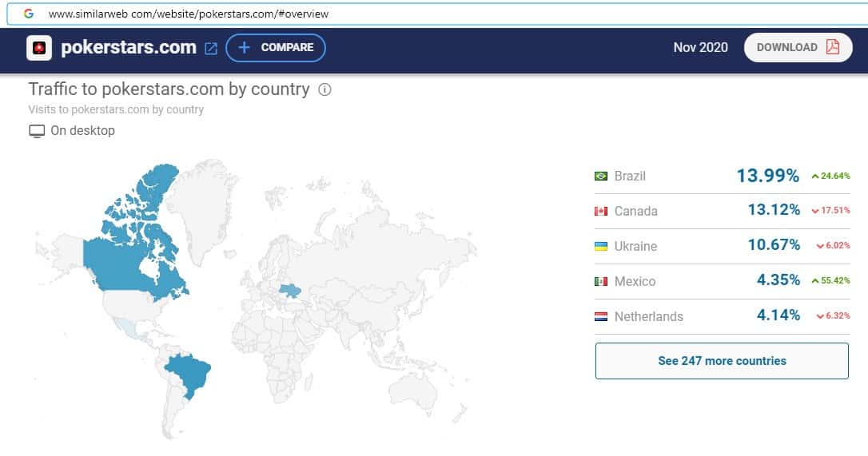Click the Mexico flag icon
Image resolution: width=868 pixels, height=456 pixels.
click(x=600, y=281)
